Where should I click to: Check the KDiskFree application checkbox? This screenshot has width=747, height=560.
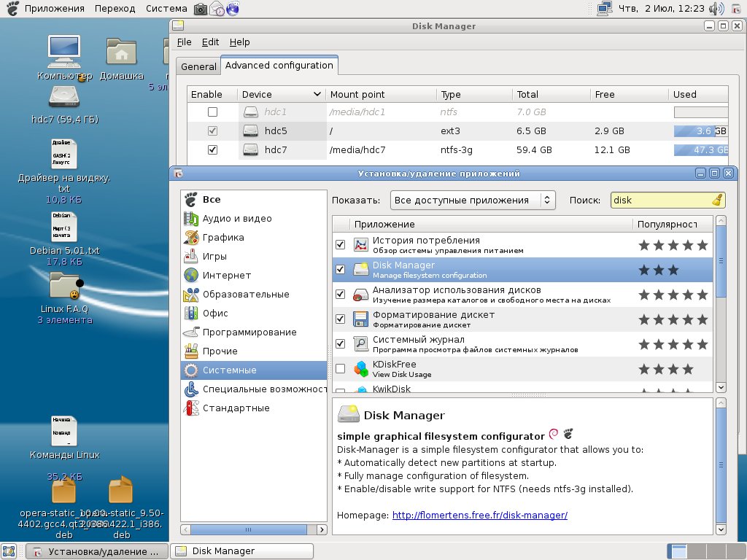tap(340, 368)
